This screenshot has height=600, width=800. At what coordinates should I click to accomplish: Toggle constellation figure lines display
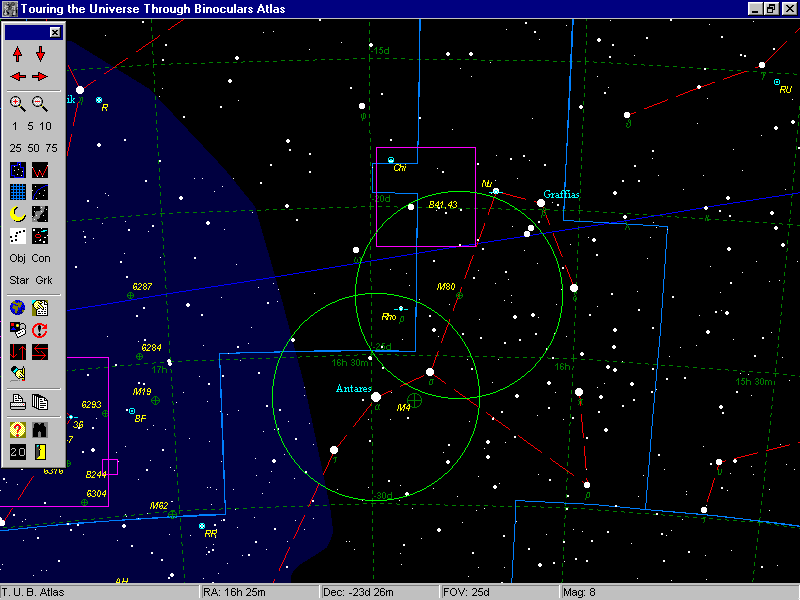coord(40,170)
